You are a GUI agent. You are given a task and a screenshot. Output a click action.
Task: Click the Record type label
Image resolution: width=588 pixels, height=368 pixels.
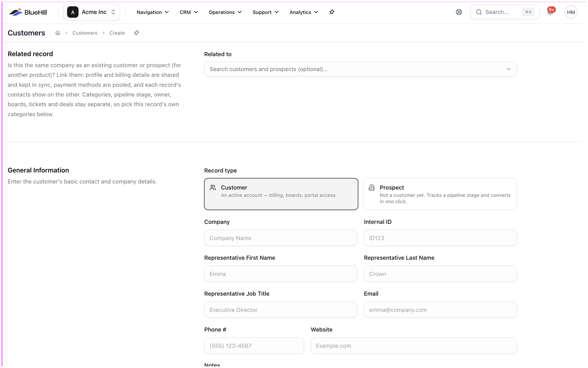[220, 171]
